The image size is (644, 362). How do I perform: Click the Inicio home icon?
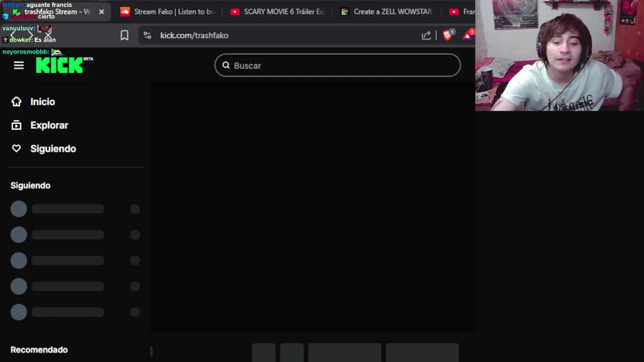(17, 102)
